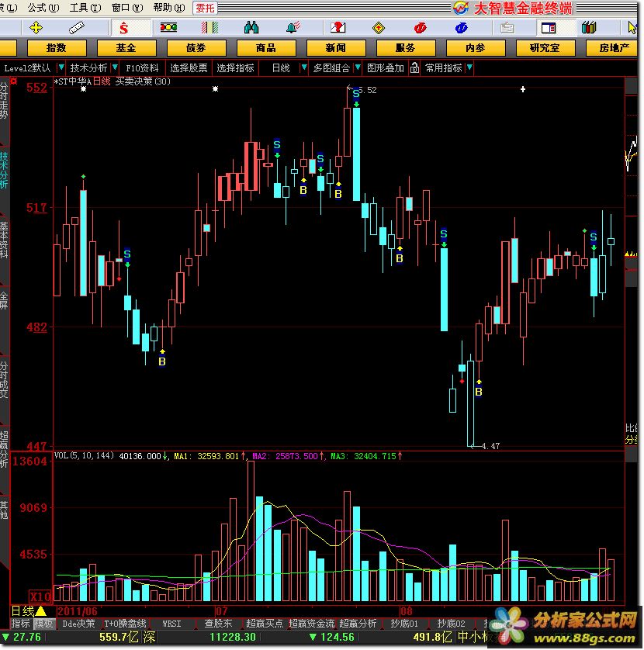Open the 帮助 menu

coord(169,8)
